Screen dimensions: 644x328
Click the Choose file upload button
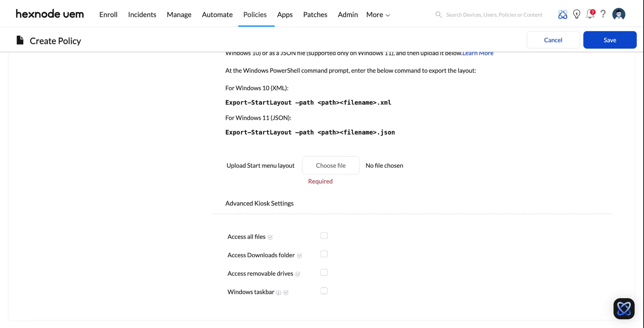[x=331, y=165]
